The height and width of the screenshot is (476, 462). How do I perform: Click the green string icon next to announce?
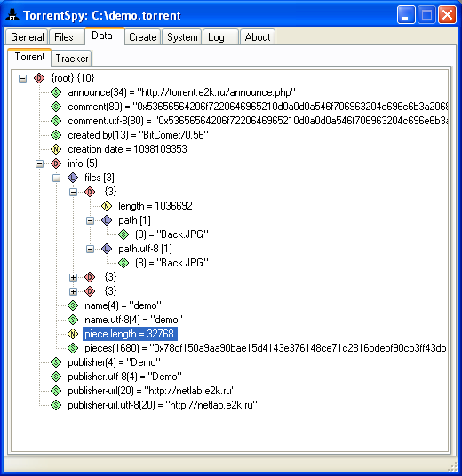56,92
